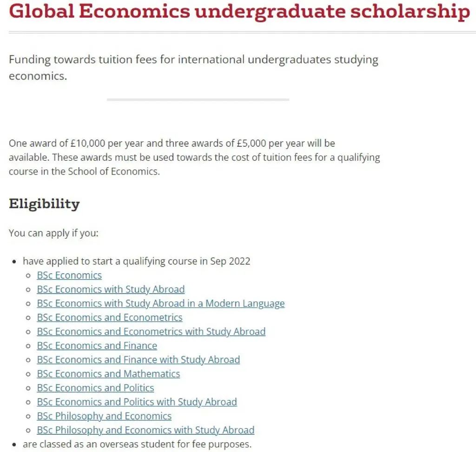Viewport: 476px width, 452px height.
Task: Open BSc Economics with Study Abroad link
Action: click(111, 289)
